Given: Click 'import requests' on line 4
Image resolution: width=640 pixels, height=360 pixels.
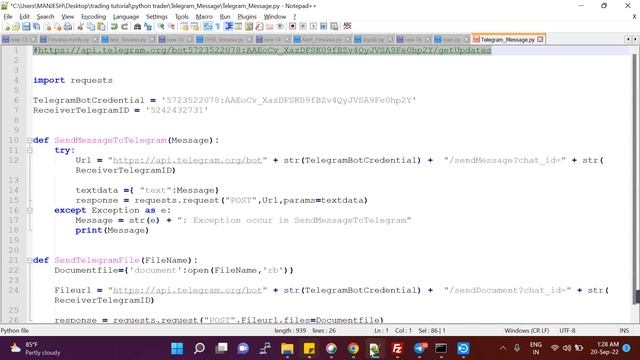Looking at the screenshot, I should coord(73,80).
